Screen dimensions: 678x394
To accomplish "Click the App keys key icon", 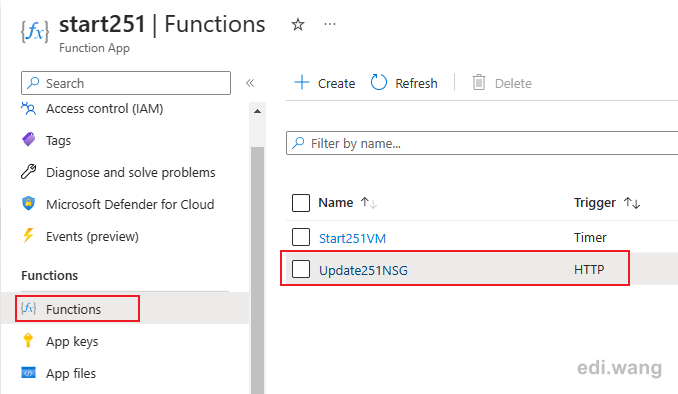I will coord(28,341).
